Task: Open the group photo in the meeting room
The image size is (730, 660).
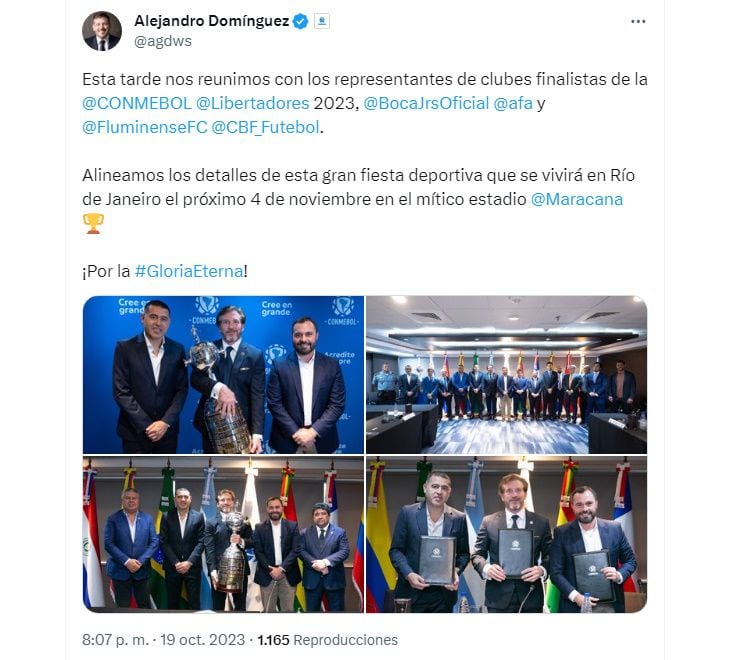Action: [507, 375]
